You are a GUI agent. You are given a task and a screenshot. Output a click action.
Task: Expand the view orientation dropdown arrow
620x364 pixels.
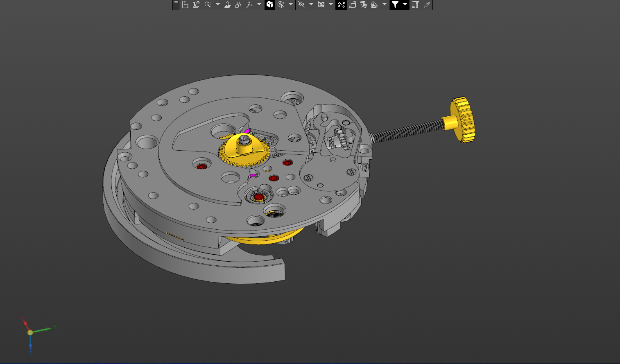pyautogui.click(x=259, y=5)
